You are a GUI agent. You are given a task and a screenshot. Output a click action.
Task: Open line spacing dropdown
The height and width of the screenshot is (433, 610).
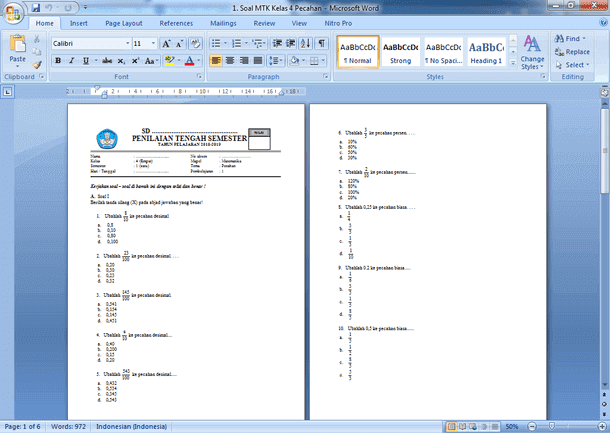pyautogui.click(x=276, y=61)
